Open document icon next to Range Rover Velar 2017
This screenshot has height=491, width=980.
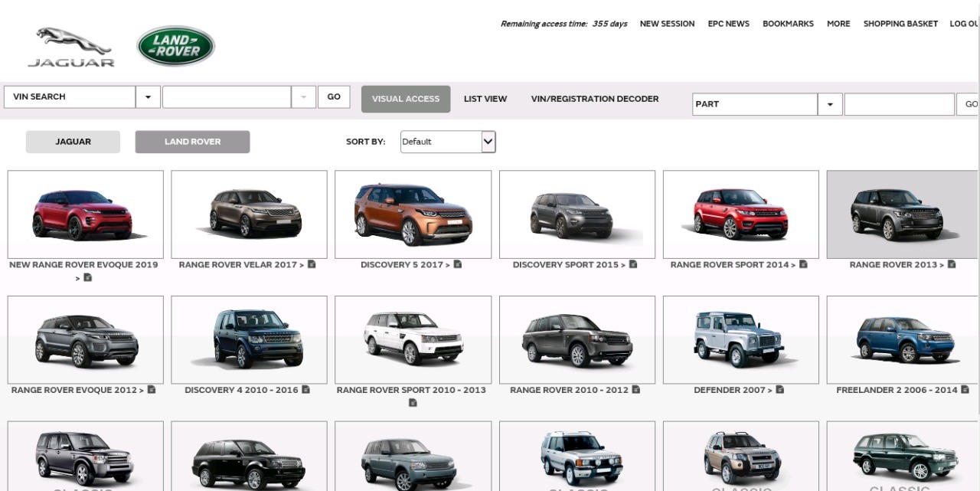(x=312, y=265)
